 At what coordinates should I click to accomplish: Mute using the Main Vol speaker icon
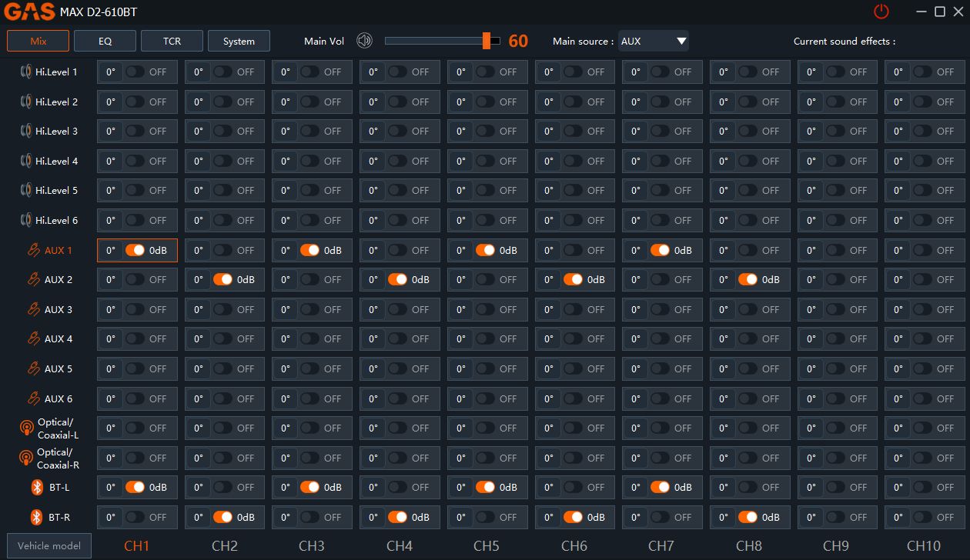[x=364, y=41]
